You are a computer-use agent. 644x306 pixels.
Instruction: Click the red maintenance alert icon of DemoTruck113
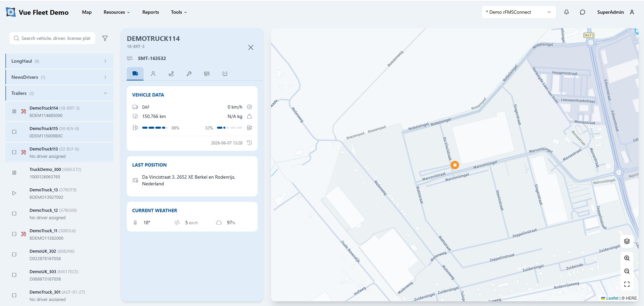coord(23,152)
